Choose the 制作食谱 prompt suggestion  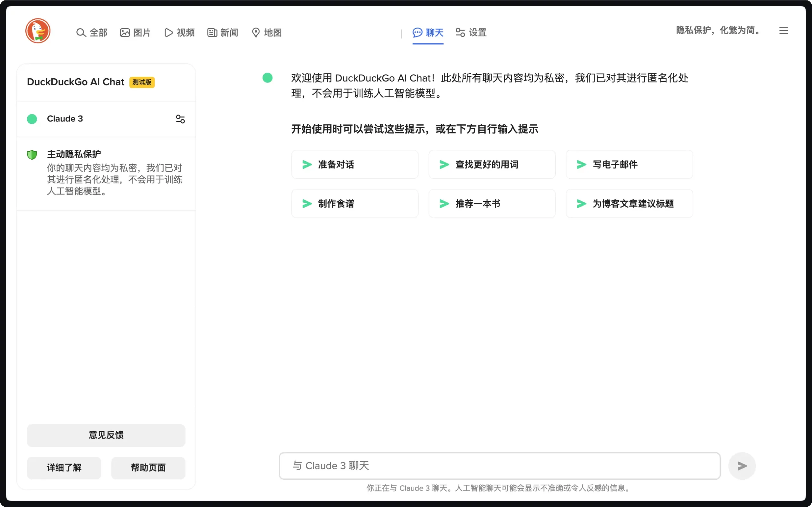(x=355, y=204)
